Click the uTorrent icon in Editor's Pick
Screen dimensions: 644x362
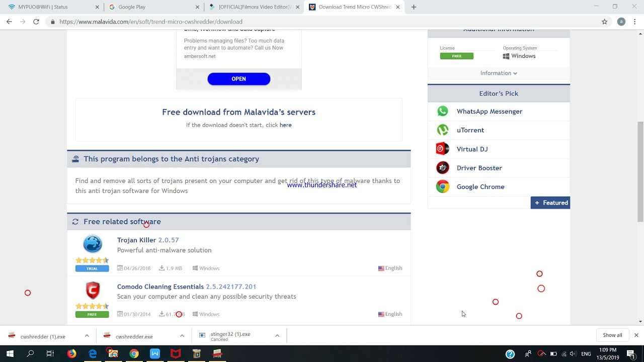click(443, 130)
